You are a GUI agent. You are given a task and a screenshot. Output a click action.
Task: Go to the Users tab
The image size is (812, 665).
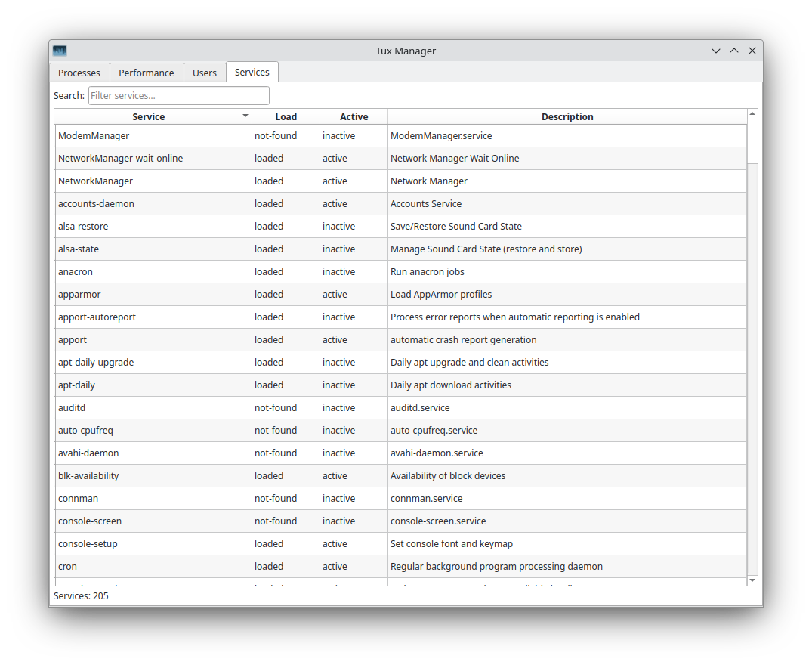205,73
